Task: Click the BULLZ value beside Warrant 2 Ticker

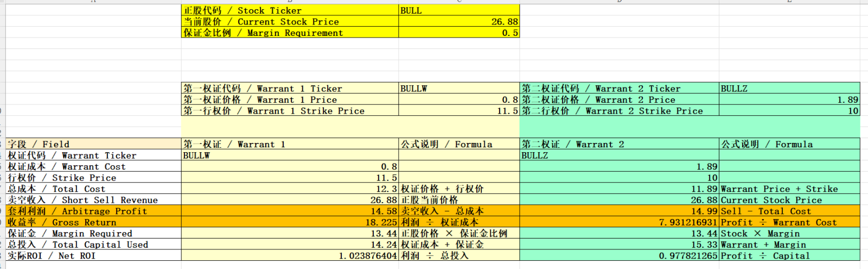Action: pos(789,89)
